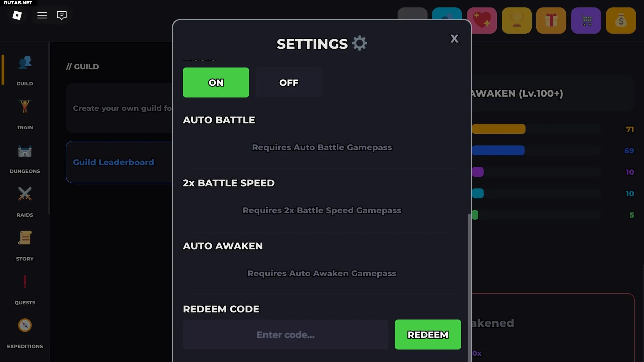Turn the setting OFF

click(x=288, y=82)
